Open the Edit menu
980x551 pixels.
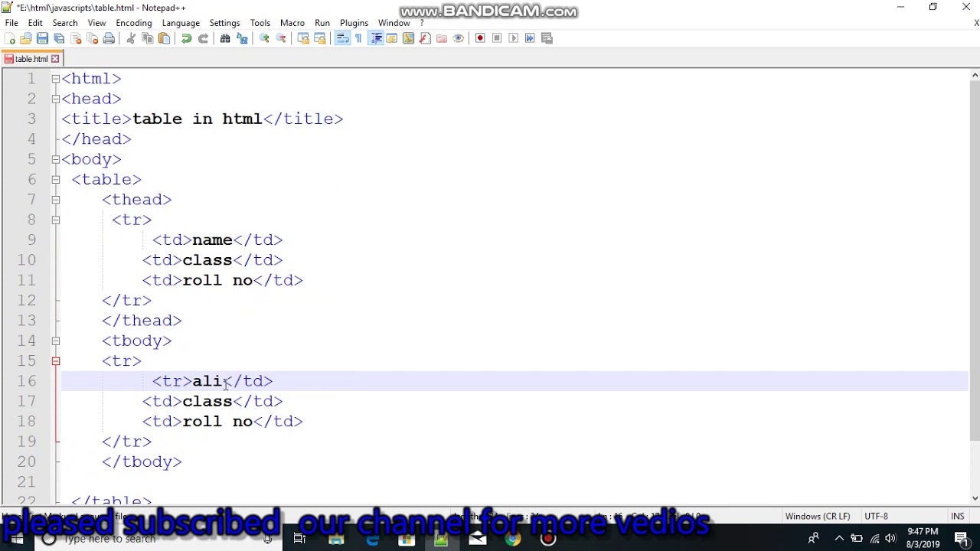(x=35, y=23)
